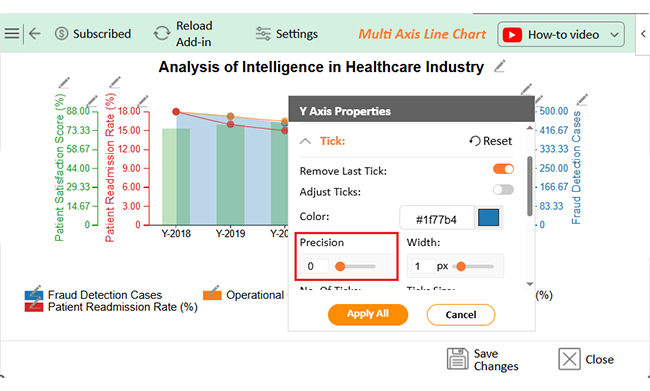Click the YouTube play icon

(x=512, y=34)
